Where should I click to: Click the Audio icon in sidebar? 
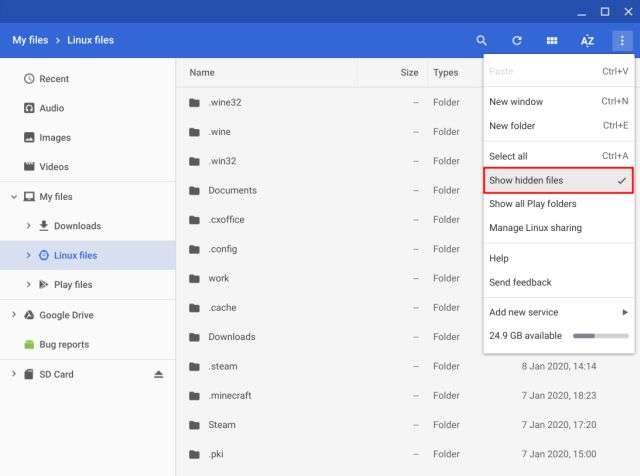[x=29, y=108]
